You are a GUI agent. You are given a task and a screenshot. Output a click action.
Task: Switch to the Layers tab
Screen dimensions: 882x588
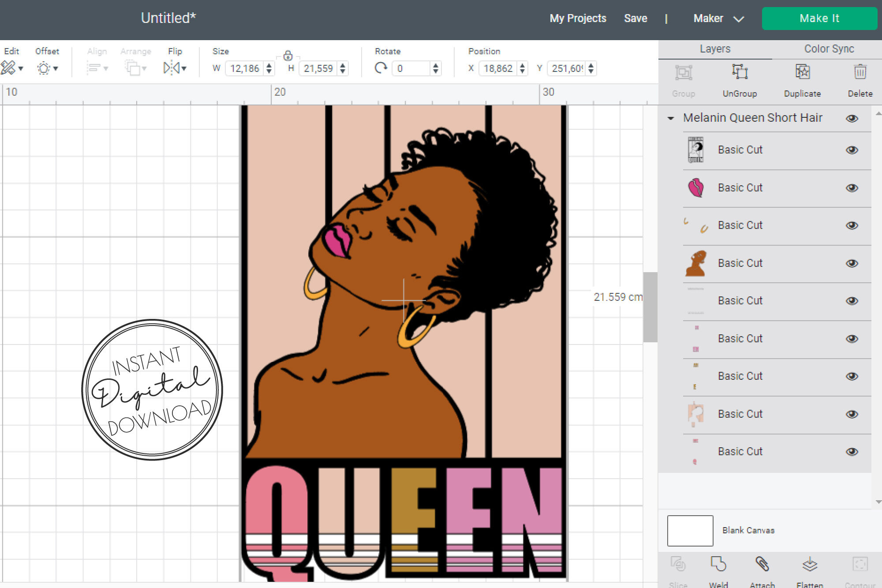715,49
